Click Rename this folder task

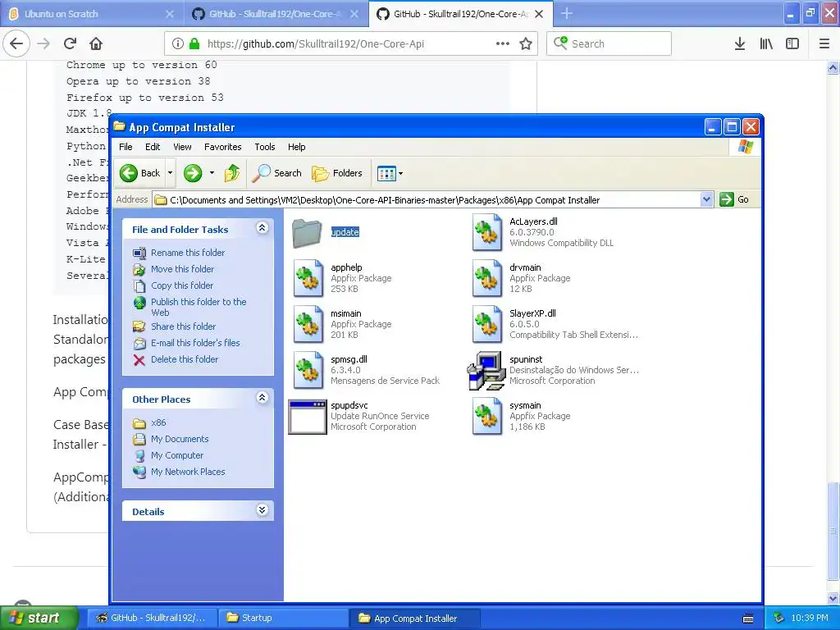pos(188,253)
